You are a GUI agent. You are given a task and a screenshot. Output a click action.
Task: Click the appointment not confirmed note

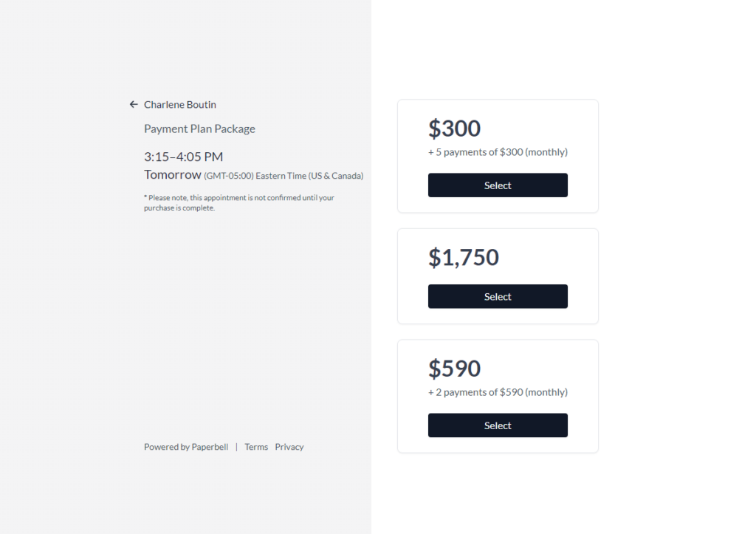click(239, 202)
